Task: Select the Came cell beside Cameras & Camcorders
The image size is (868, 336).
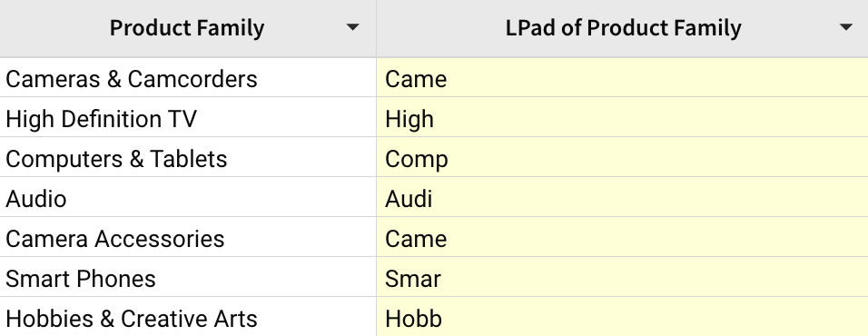Action: [x=622, y=77]
